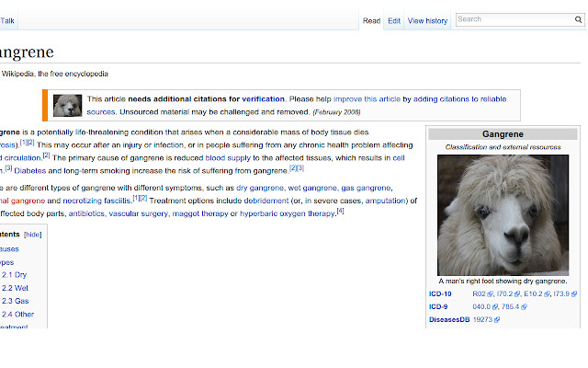Open the R02 external link icon
The image size is (588, 368).
pos(490,294)
